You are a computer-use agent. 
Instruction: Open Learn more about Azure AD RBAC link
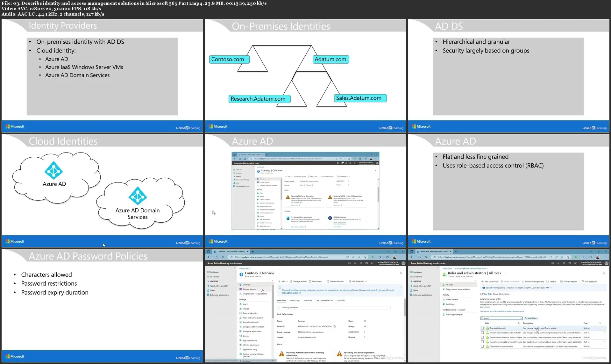(502, 311)
